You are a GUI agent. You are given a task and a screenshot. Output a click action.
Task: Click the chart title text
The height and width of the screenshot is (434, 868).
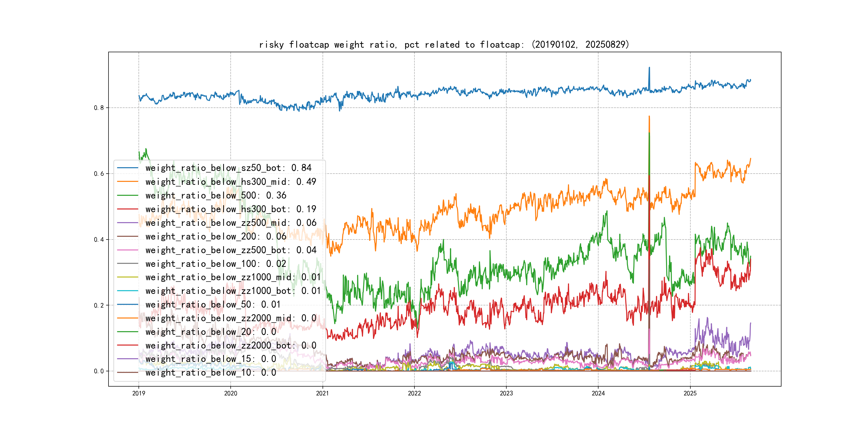[x=444, y=44]
